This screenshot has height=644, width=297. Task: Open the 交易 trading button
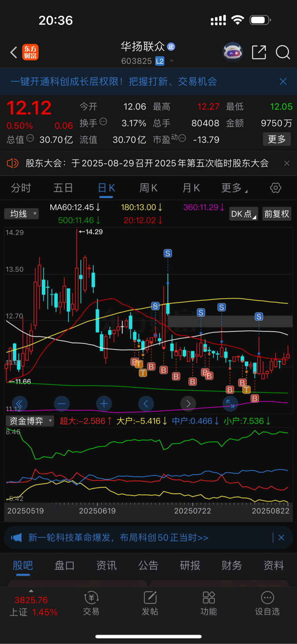91,604
